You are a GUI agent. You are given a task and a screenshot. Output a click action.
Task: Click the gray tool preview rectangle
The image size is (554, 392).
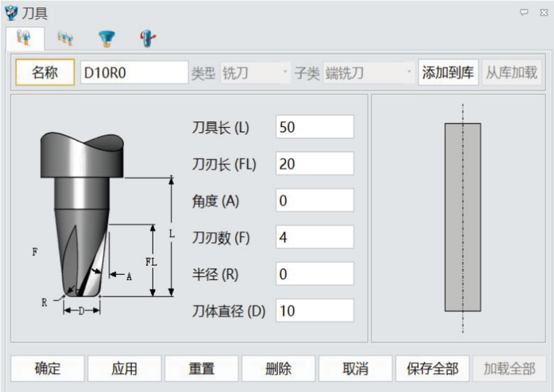tap(463, 217)
